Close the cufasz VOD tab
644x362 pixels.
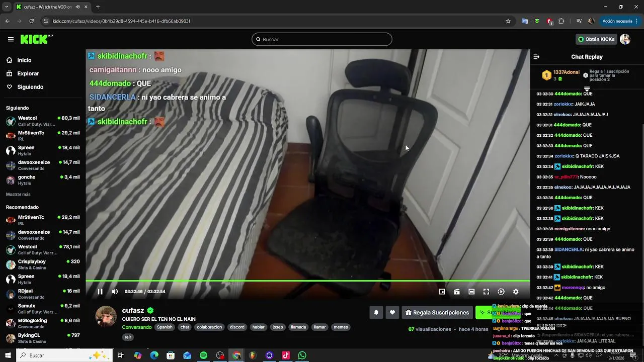tap(86, 7)
